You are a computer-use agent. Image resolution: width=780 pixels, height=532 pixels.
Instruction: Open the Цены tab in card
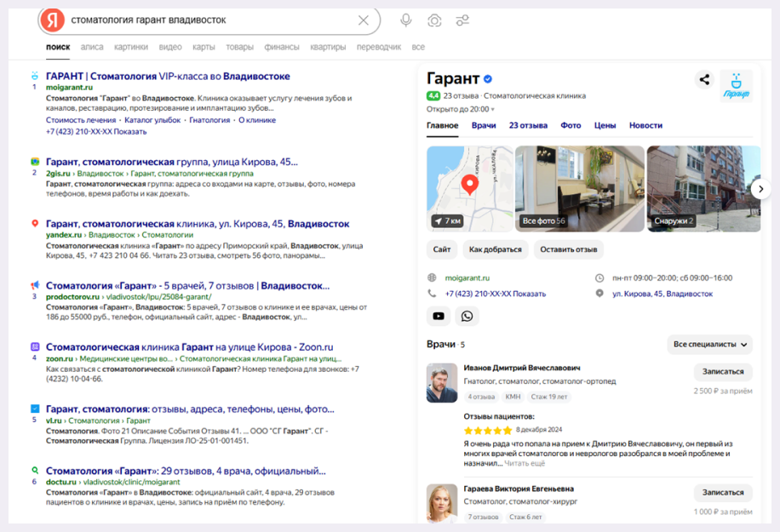(605, 125)
